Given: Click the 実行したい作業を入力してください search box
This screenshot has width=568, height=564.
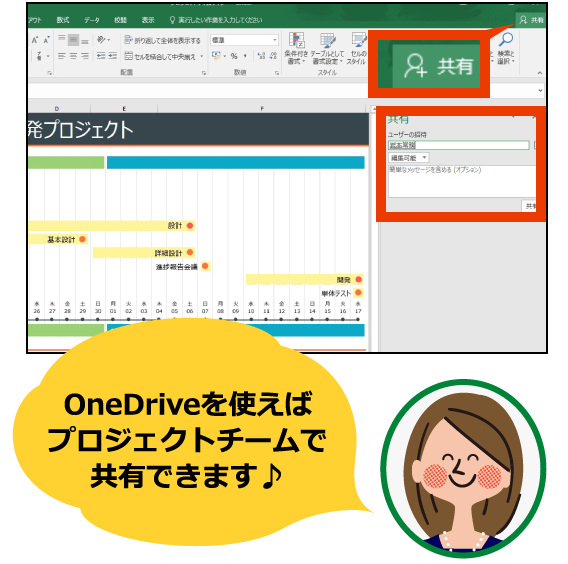Looking at the screenshot, I should (x=220, y=20).
